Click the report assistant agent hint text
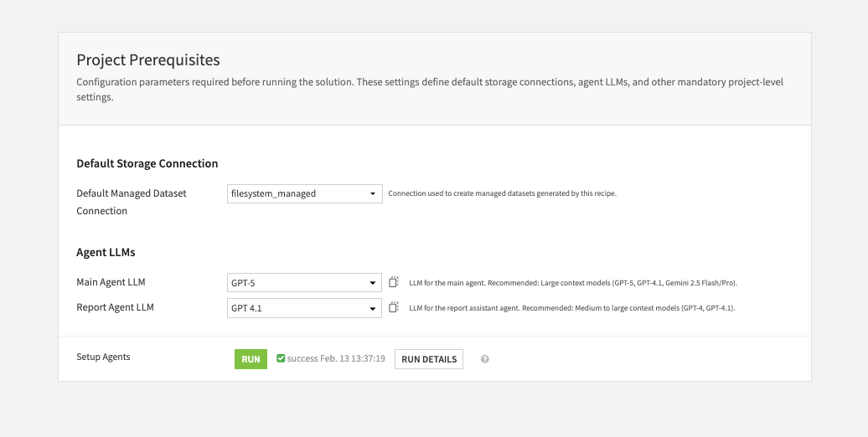The image size is (868, 437). click(572, 308)
